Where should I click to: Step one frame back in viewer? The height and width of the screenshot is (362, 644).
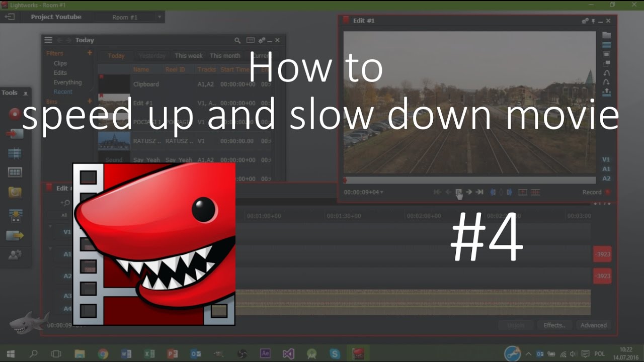[448, 192]
